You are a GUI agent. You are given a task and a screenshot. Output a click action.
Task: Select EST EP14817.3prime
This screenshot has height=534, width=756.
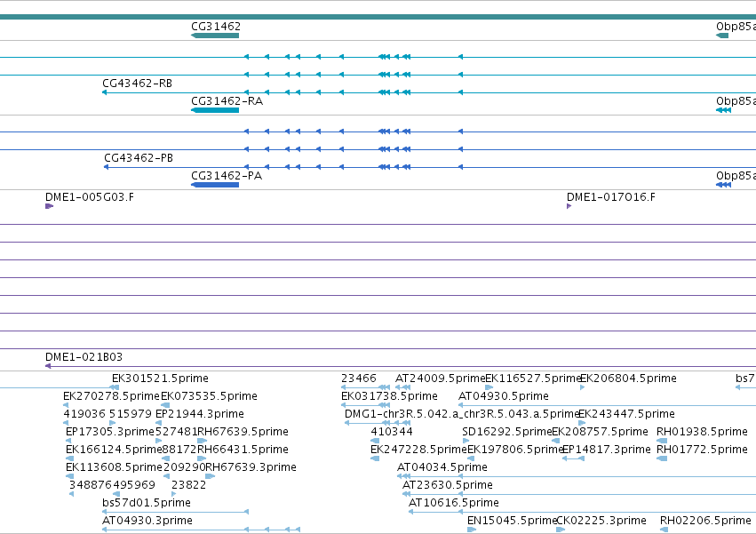[x=607, y=450]
